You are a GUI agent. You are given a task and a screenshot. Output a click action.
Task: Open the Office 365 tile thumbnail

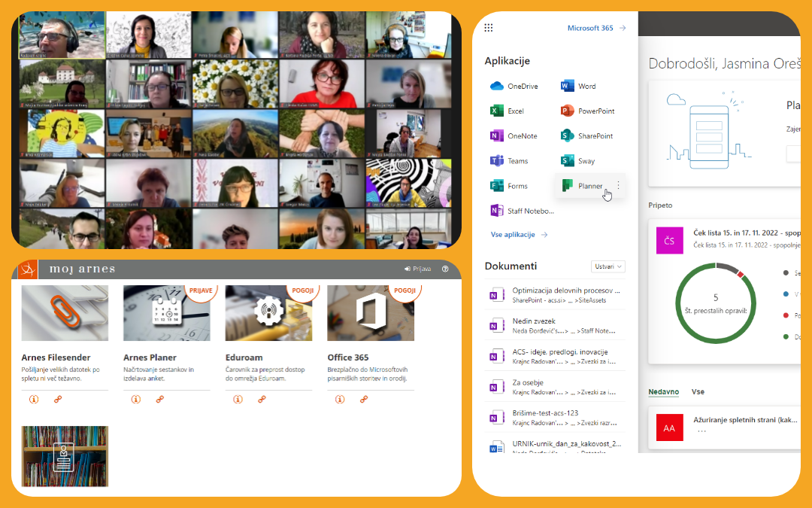click(371, 313)
